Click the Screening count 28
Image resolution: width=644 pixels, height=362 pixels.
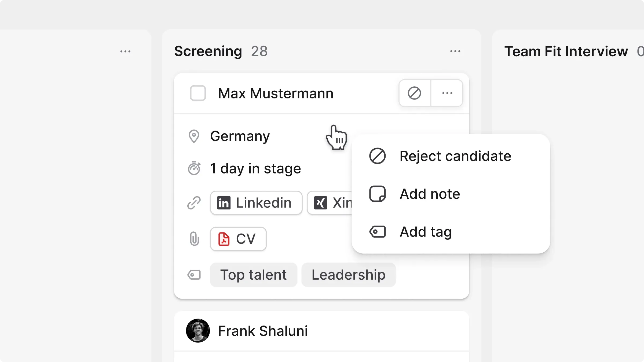tap(259, 51)
